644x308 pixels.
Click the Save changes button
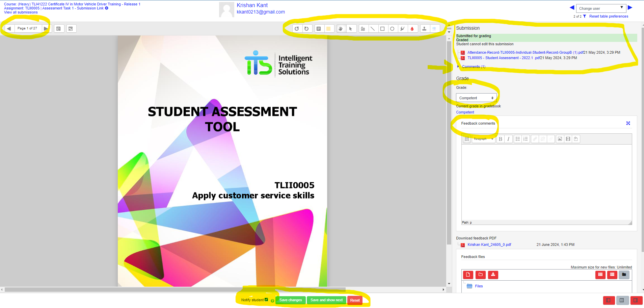[x=291, y=300]
